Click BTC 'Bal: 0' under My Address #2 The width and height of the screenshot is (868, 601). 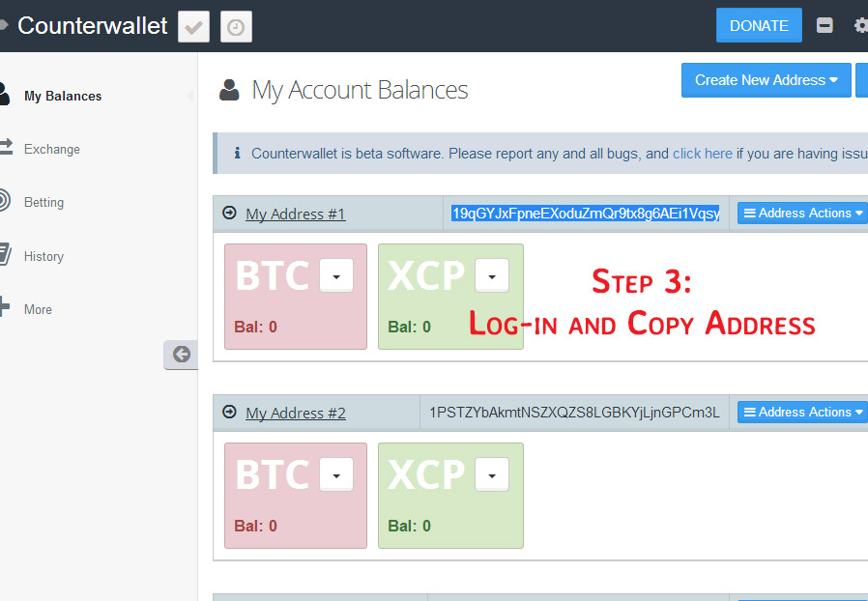click(255, 527)
